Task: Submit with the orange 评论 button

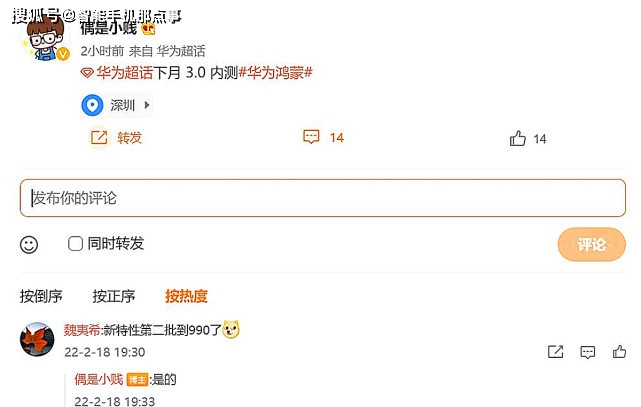Action: coord(592,244)
